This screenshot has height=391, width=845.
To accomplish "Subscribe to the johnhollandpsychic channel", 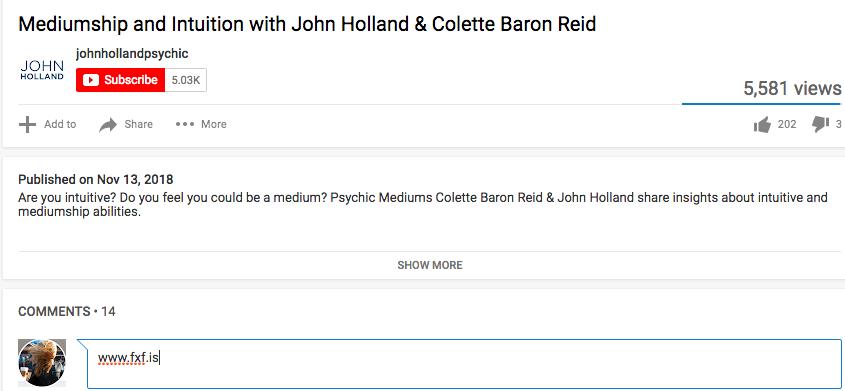I will (x=120, y=80).
